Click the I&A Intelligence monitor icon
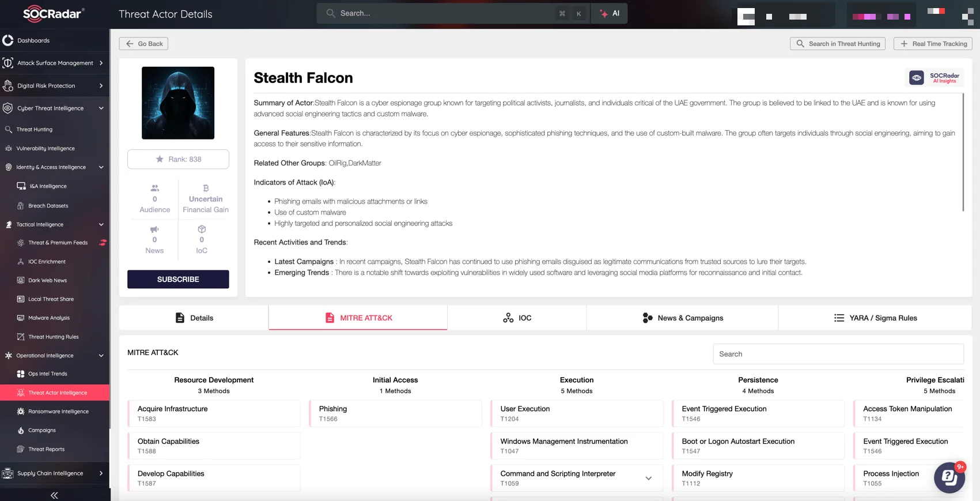This screenshot has width=980, height=501. tap(21, 186)
